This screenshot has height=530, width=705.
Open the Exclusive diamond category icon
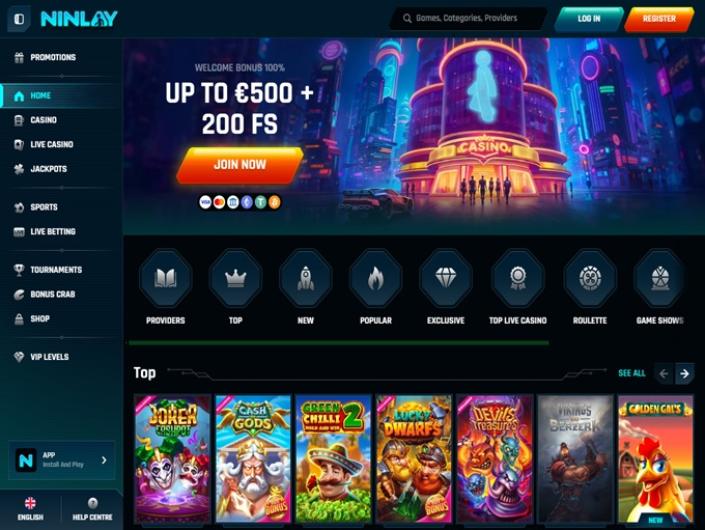pyautogui.click(x=446, y=278)
